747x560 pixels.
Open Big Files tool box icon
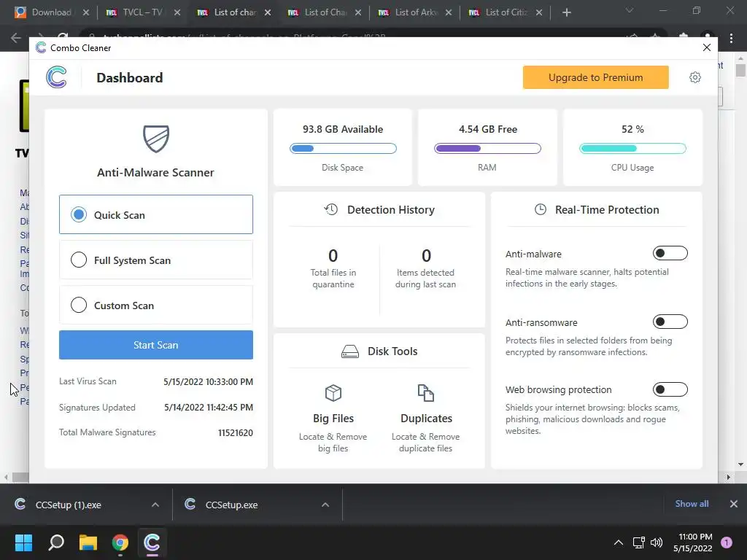tap(333, 393)
